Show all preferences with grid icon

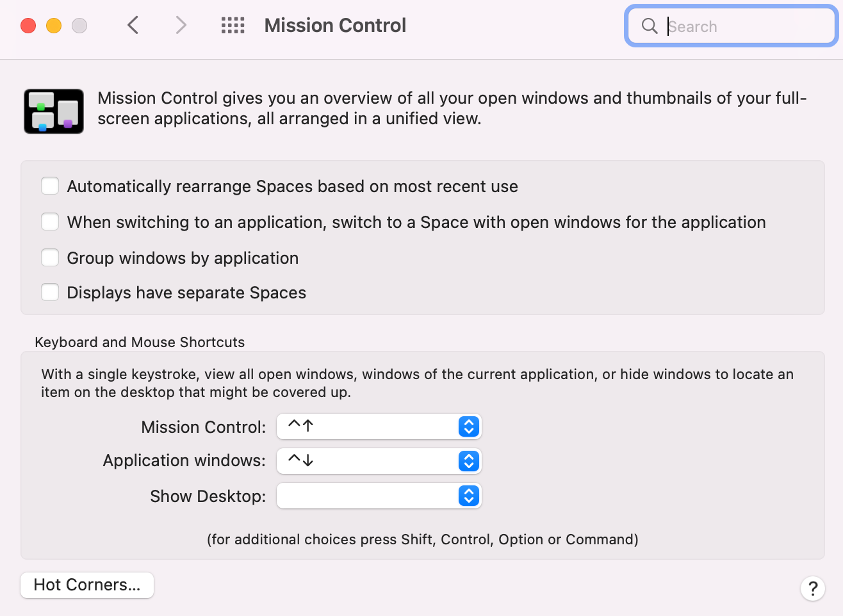pyautogui.click(x=233, y=26)
